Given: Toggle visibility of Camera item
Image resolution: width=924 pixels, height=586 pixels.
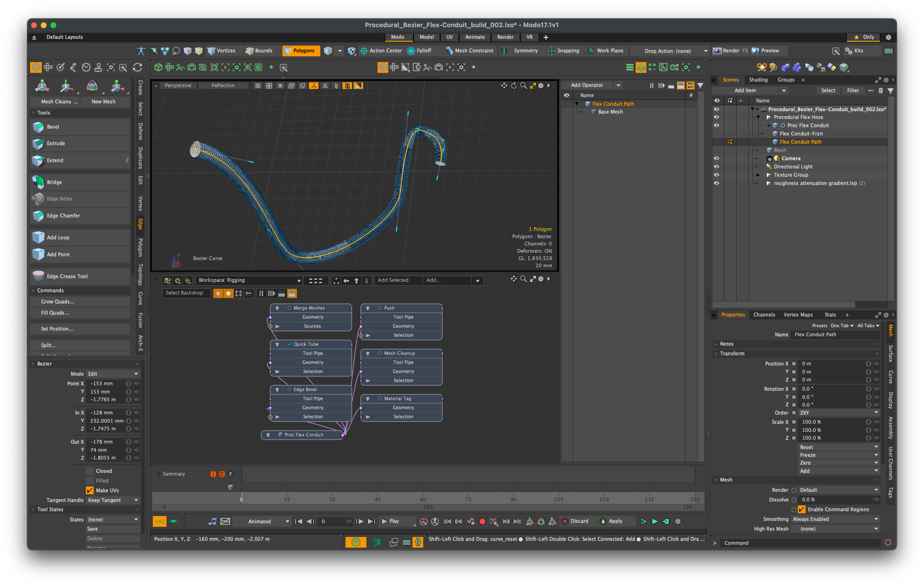Looking at the screenshot, I should [x=716, y=158].
